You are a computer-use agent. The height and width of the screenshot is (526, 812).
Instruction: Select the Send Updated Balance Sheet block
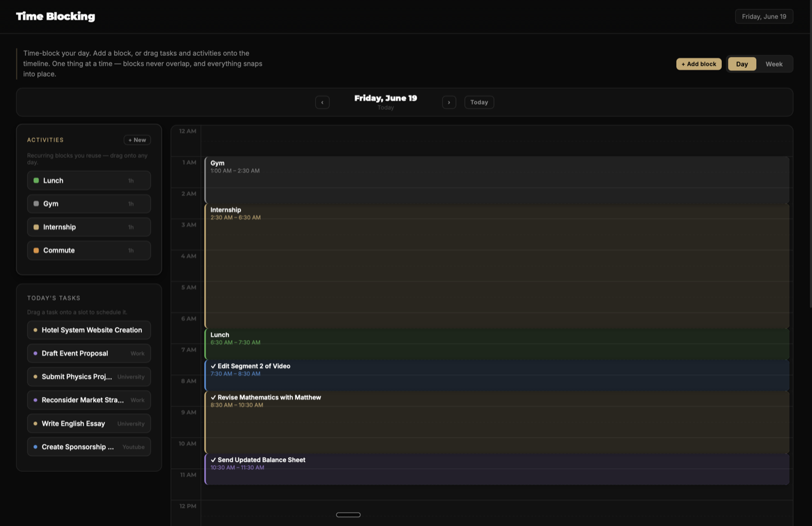click(x=497, y=469)
